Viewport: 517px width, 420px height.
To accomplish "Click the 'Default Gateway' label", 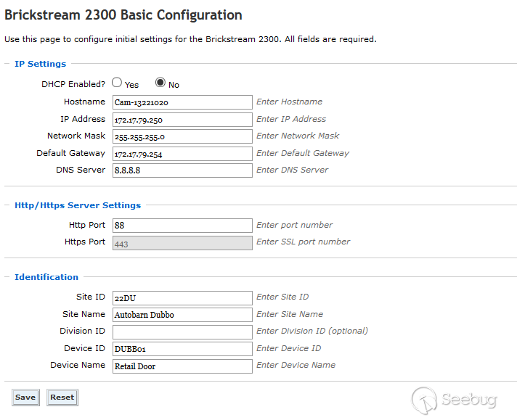I will click(x=71, y=153).
